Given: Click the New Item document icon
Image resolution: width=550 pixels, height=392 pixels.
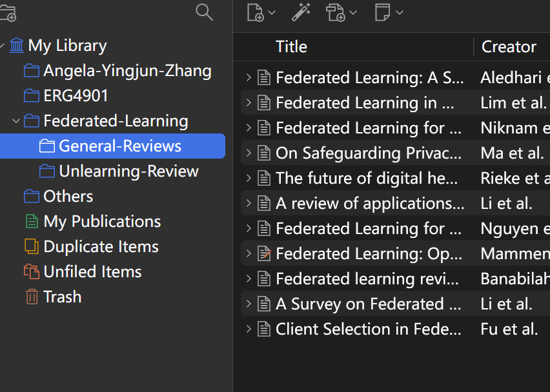Looking at the screenshot, I should [255, 13].
